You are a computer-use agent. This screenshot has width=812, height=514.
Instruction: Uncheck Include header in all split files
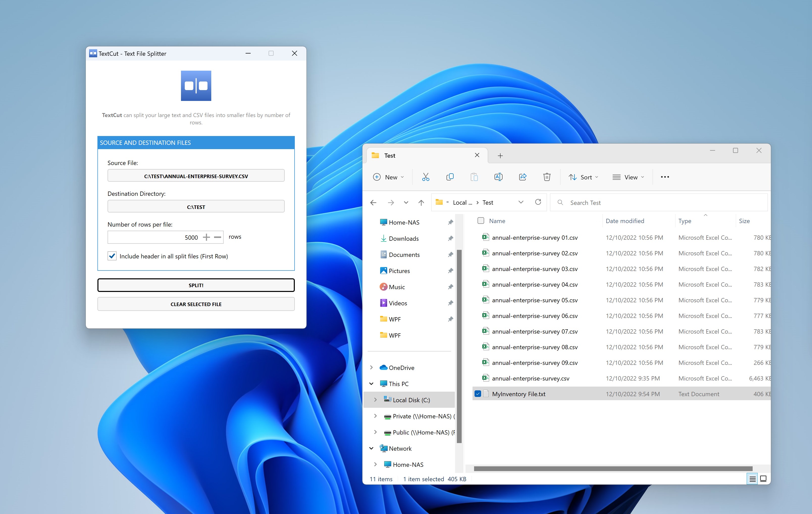(x=112, y=256)
